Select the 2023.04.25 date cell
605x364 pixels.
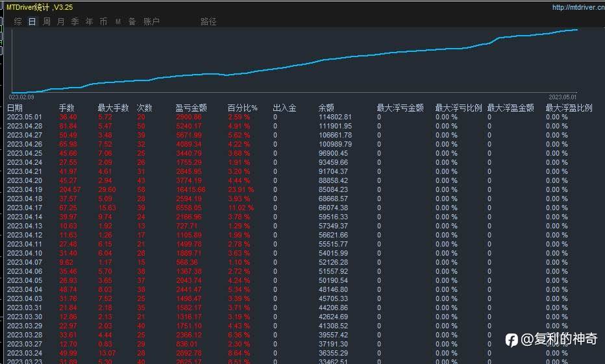(x=24, y=154)
